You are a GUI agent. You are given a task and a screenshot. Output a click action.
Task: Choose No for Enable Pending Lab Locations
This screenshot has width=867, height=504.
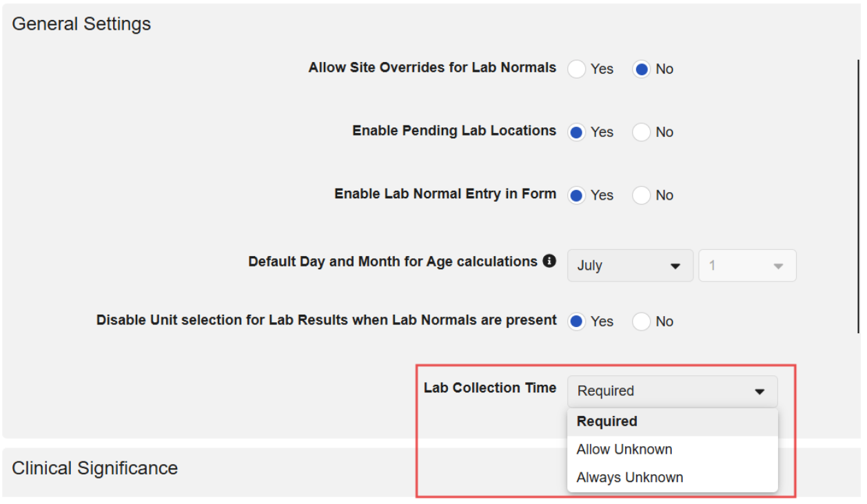coord(642,132)
